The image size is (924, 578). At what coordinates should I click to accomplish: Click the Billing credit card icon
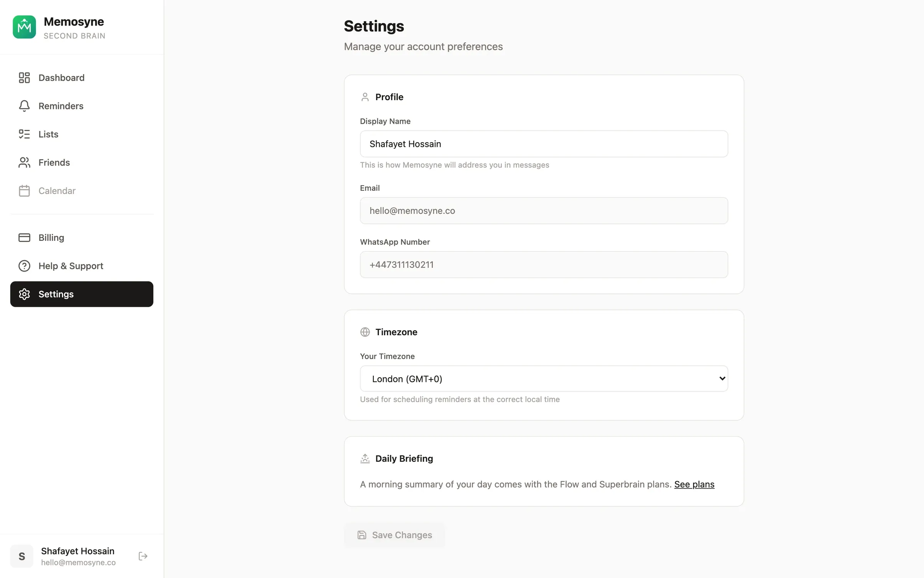(24, 238)
